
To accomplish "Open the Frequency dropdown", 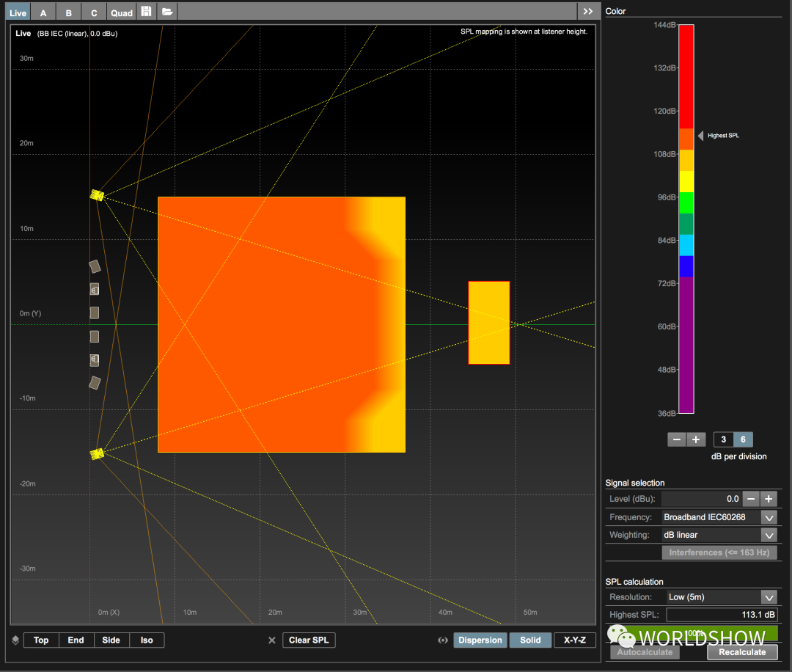I will click(769, 517).
